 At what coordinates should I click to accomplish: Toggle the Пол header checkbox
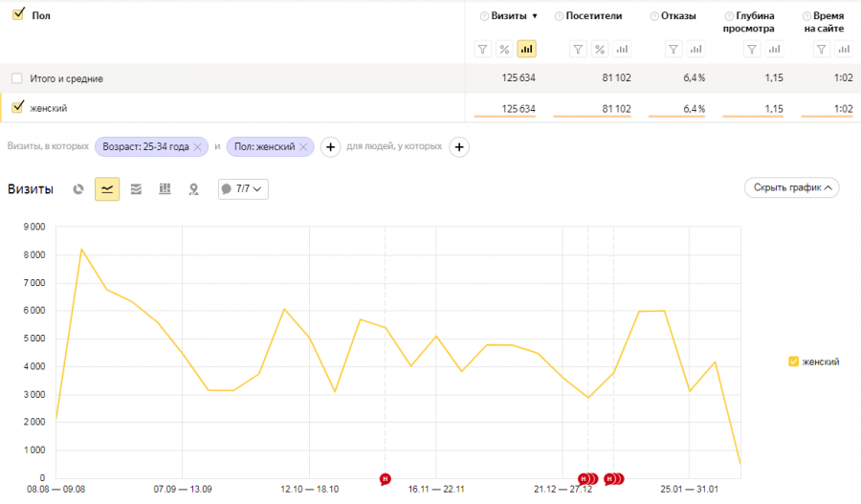(17, 15)
